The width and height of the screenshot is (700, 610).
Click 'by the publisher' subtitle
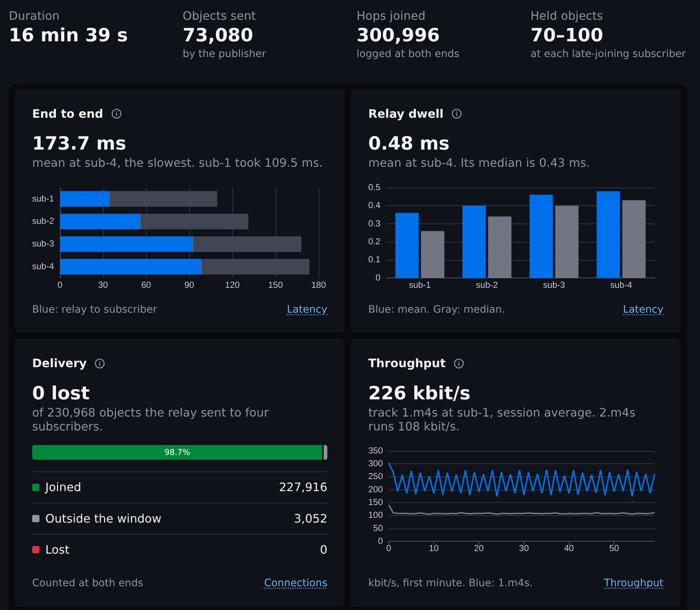(224, 54)
